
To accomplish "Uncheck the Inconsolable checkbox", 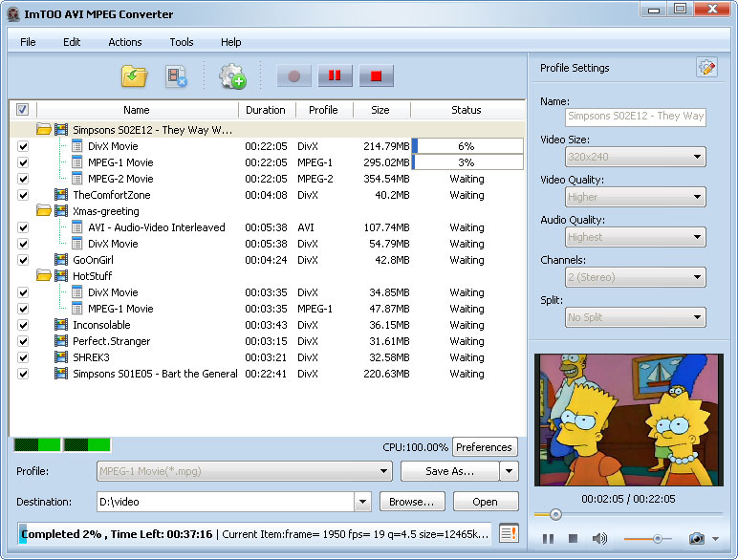I will pyautogui.click(x=23, y=325).
